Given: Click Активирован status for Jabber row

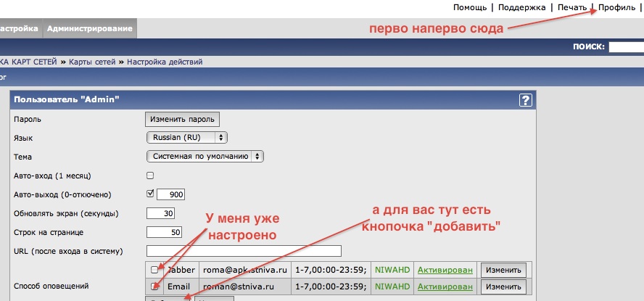Looking at the screenshot, I should (x=445, y=270).
